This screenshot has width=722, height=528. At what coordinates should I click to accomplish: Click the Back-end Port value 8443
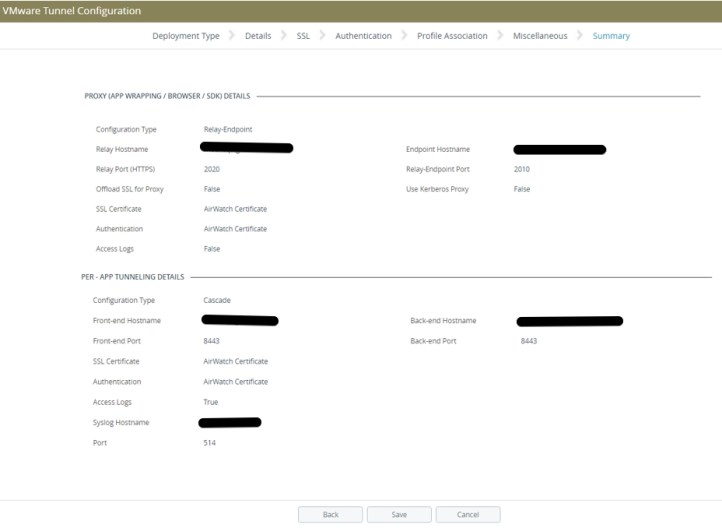[529, 341]
